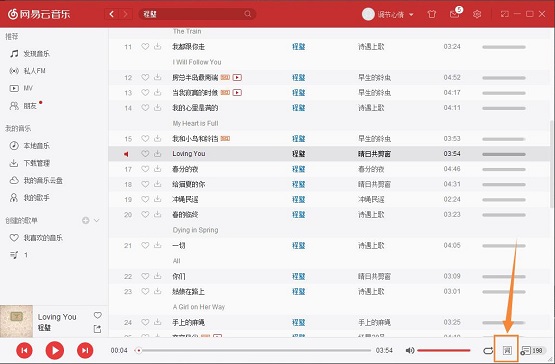Like the now-playing Loving You with heart
This screenshot has width=555, height=364.
pyautogui.click(x=98, y=315)
